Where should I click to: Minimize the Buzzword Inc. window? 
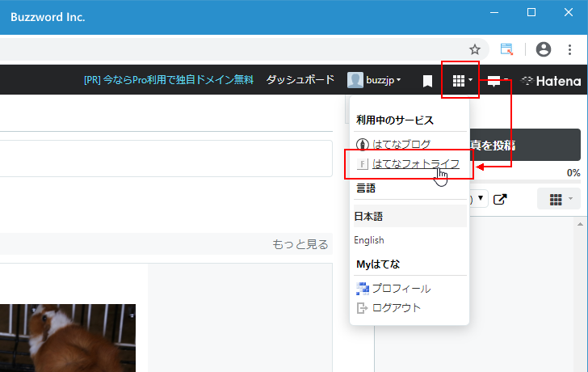pyautogui.click(x=494, y=12)
